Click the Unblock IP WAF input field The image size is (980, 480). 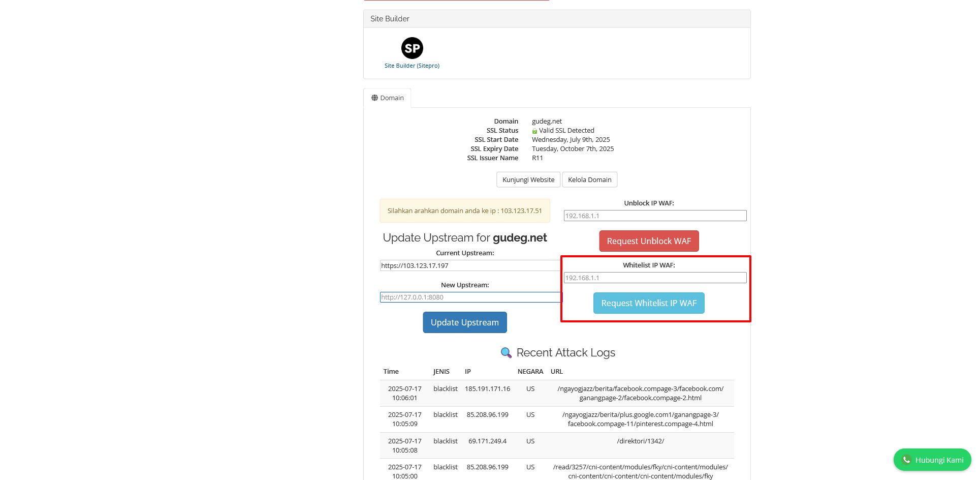655,215
